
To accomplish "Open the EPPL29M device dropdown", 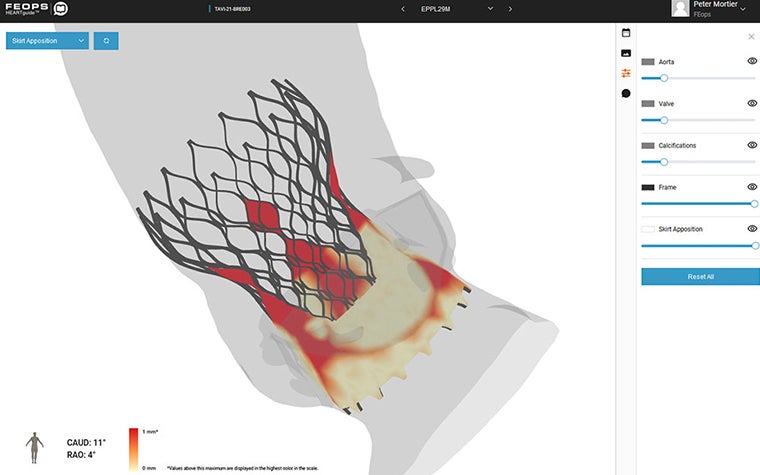I will click(456, 9).
